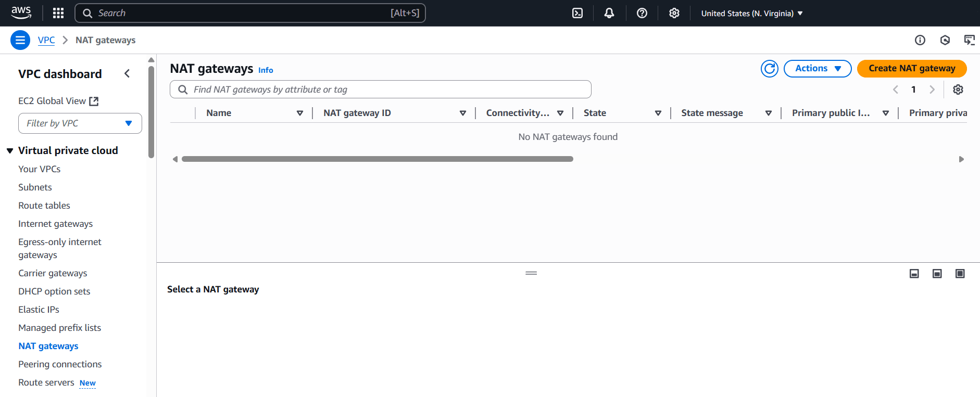The height and width of the screenshot is (397, 980).
Task: Set split panel to half height
Action: 937,274
